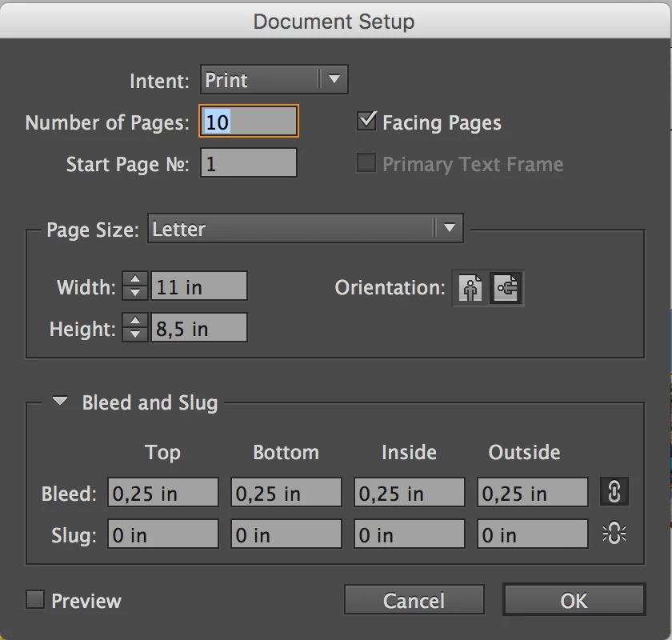Select landscape orientation icon
The height and width of the screenshot is (640, 672).
pyautogui.click(x=506, y=288)
